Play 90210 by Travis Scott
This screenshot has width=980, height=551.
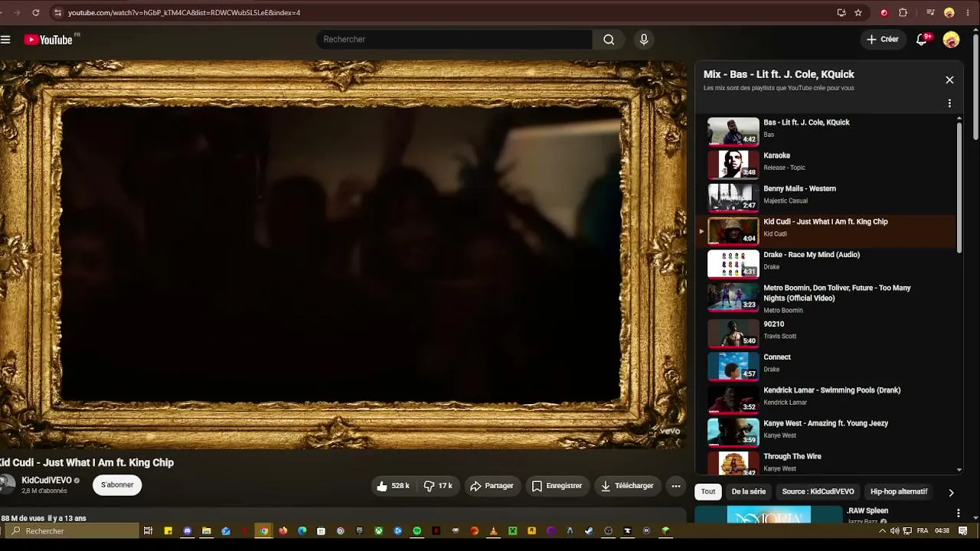point(825,333)
